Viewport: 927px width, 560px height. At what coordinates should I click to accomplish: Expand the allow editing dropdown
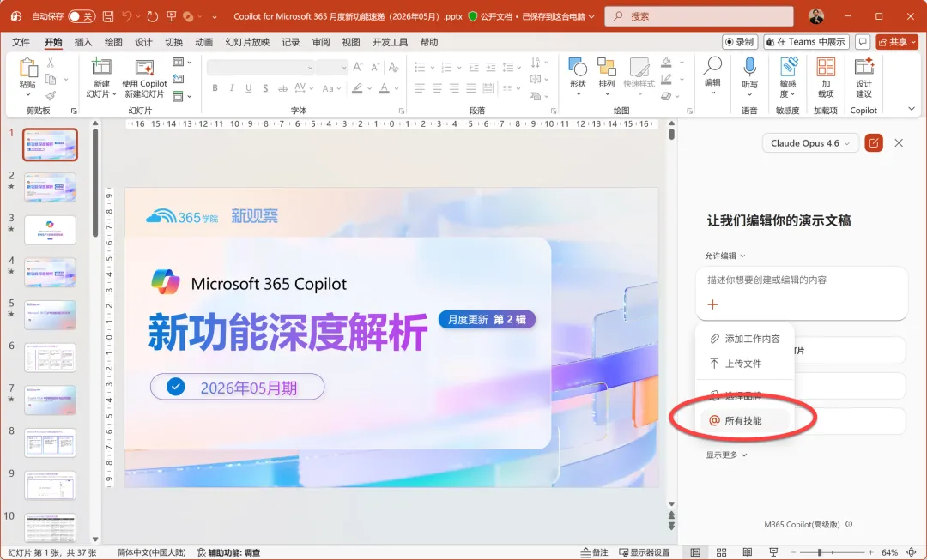(x=724, y=256)
